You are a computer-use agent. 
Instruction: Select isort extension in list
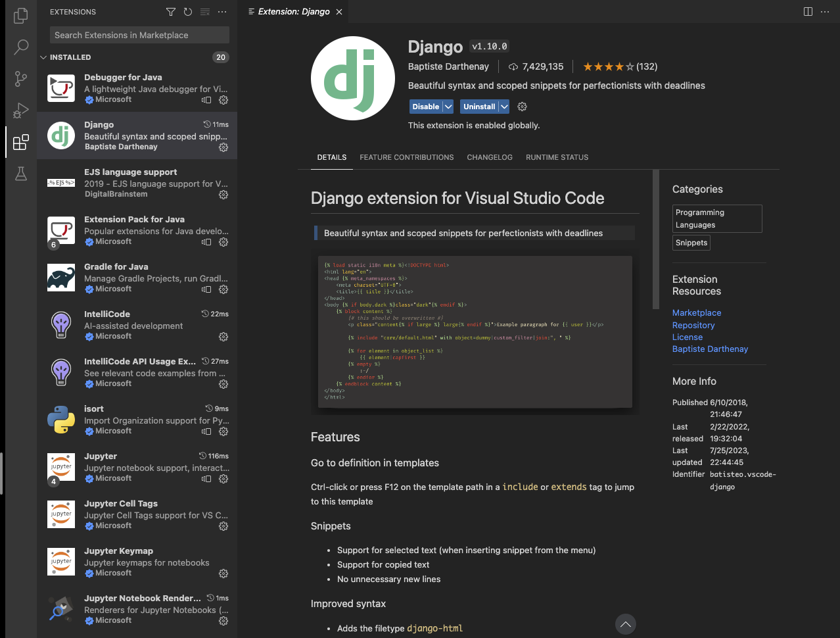click(137, 420)
